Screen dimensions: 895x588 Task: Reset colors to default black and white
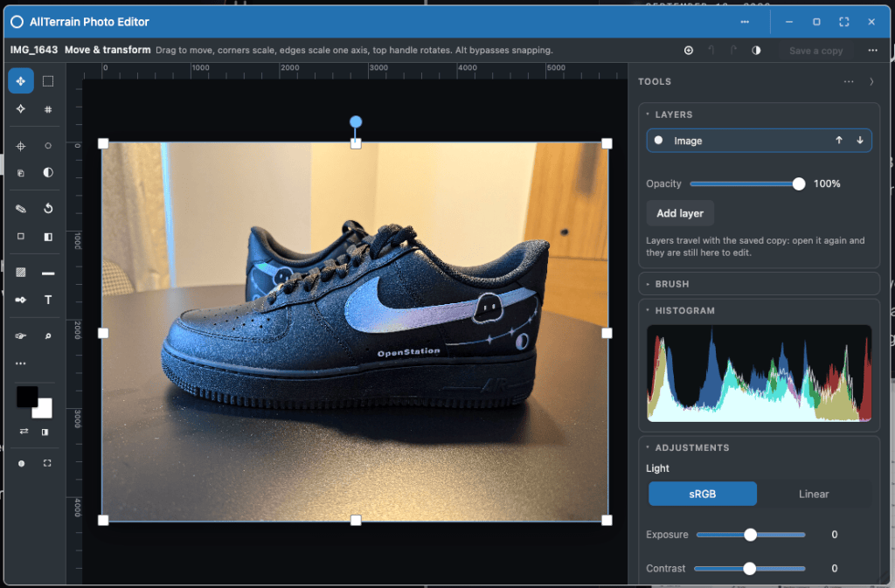tap(45, 432)
